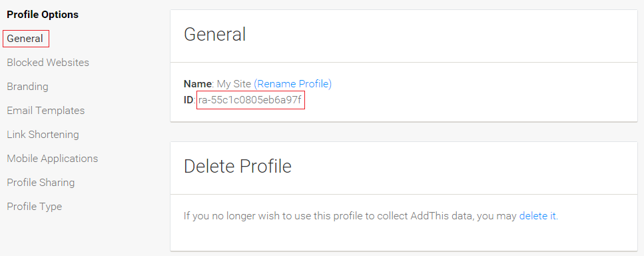Image resolution: width=644 pixels, height=256 pixels.
Task: Select the Link Shortening option
Action: click(x=43, y=135)
